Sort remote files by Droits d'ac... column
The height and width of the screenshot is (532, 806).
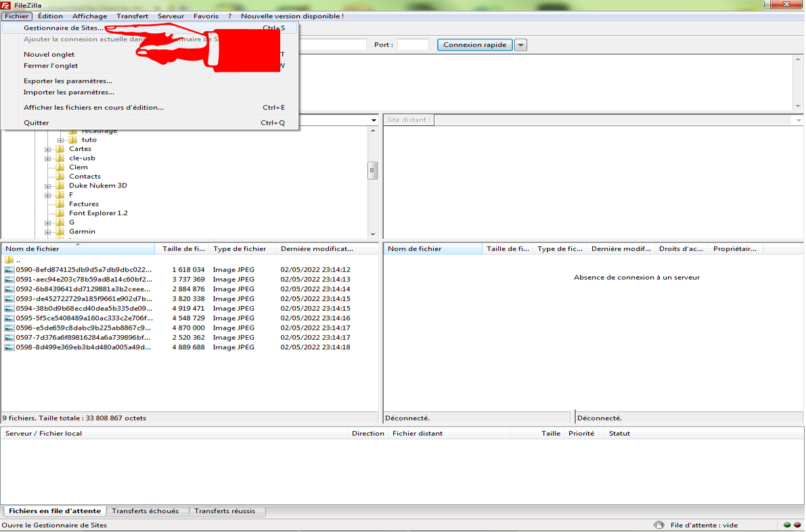(x=681, y=249)
